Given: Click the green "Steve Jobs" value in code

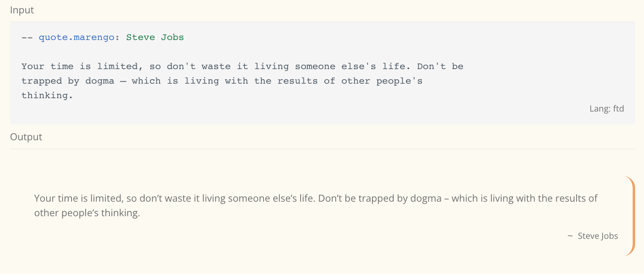Looking at the screenshot, I should click(x=155, y=37).
